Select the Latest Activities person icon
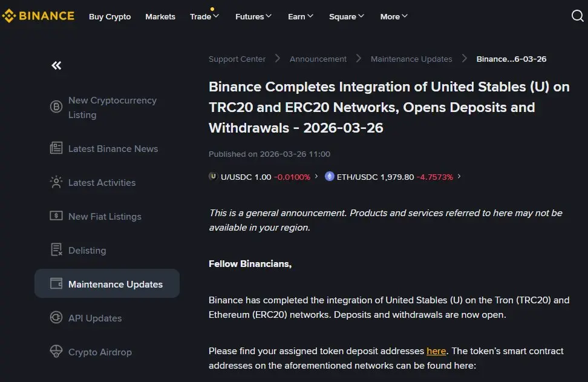Viewport: 588px width, 382px height. [x=56, y=182]
